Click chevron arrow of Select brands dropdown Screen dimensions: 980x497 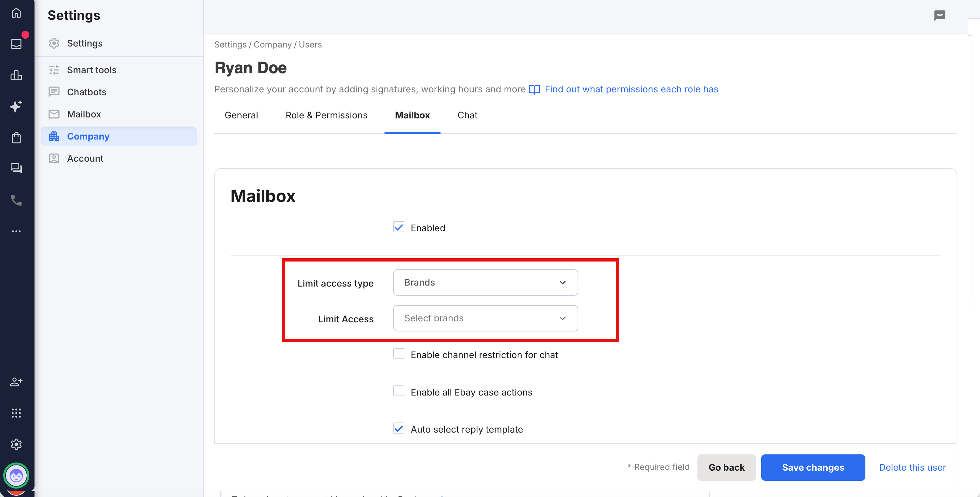[x=562, y=318]
